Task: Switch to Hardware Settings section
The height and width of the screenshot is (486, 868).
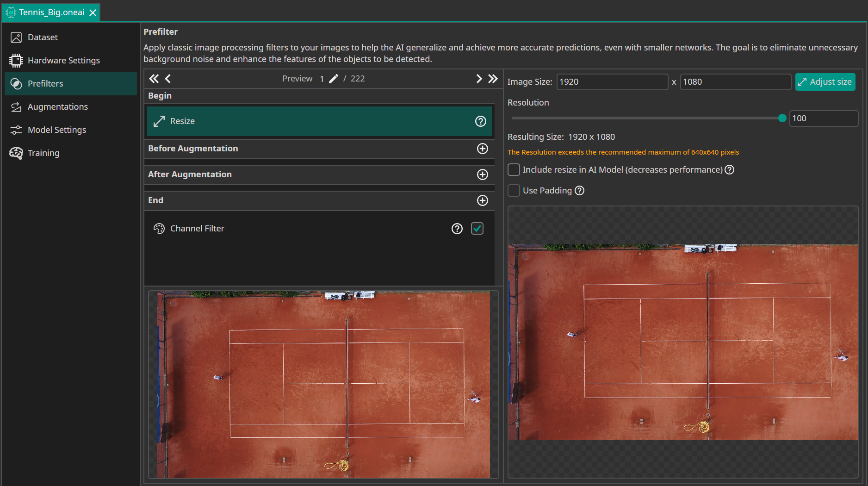Action: coord(63,61)
